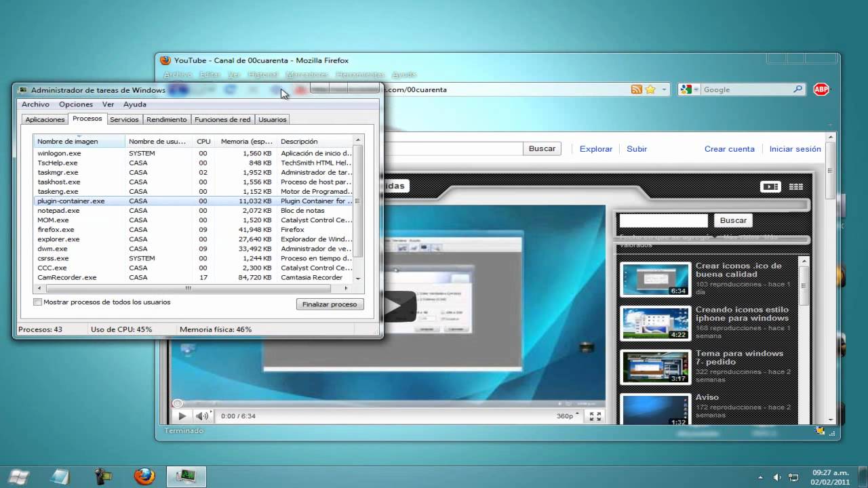
Task: Open the Iniciar sesión link
Action: 795,149
